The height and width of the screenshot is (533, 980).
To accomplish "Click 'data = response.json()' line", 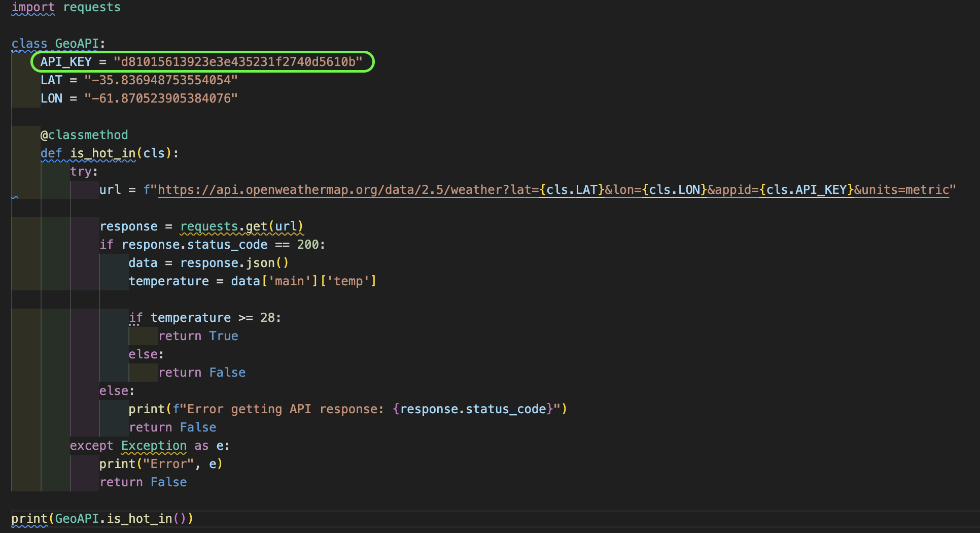I will 208,263.
